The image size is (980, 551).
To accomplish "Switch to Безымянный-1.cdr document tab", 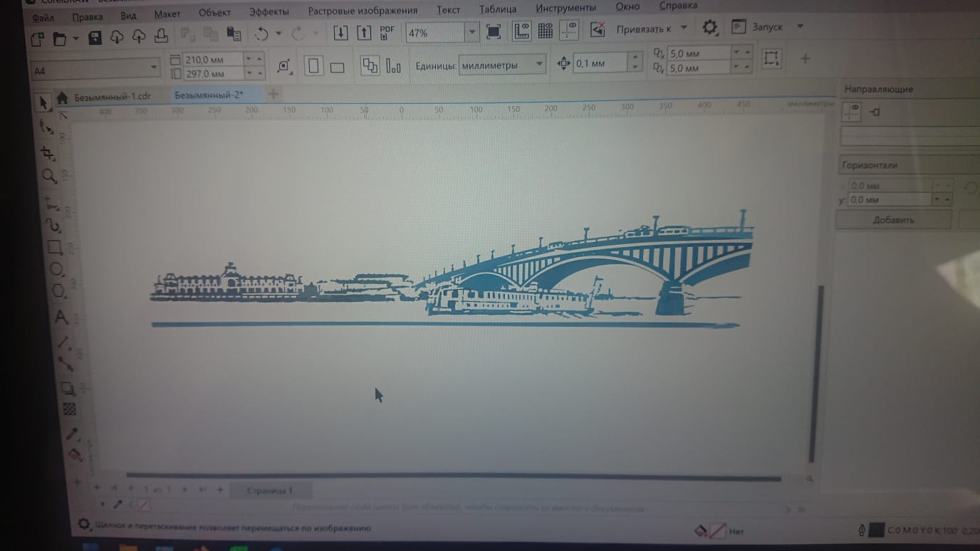I will [112, 97].
